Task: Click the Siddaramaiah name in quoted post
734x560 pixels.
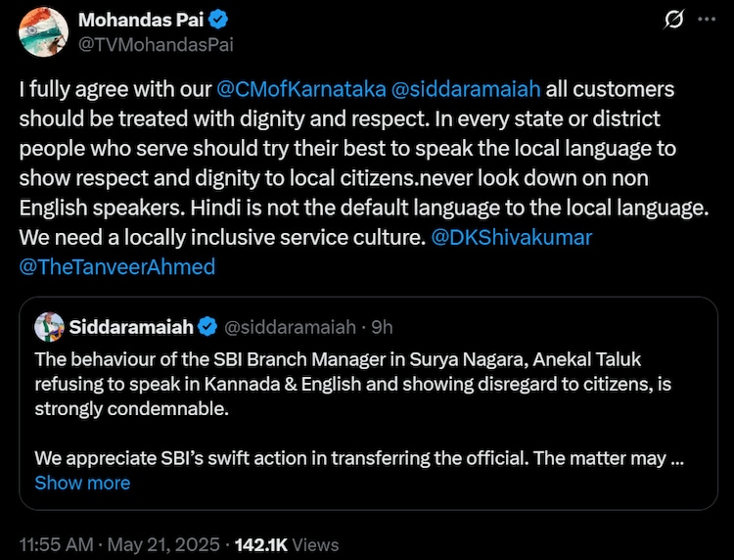Action: 131,326
